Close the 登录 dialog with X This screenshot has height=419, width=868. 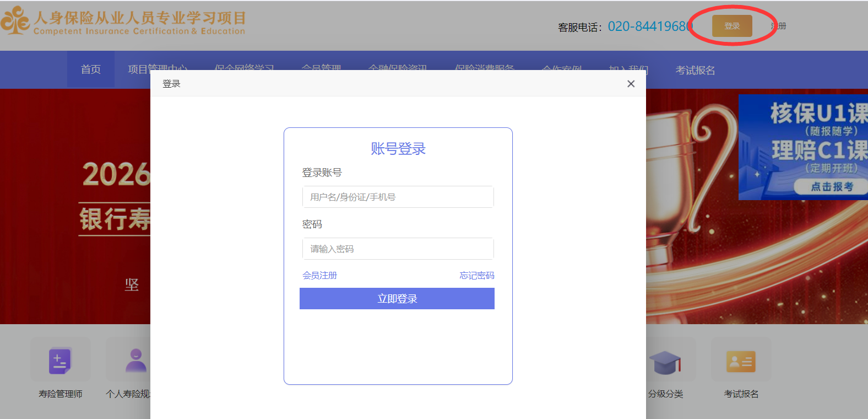(631, 84)
